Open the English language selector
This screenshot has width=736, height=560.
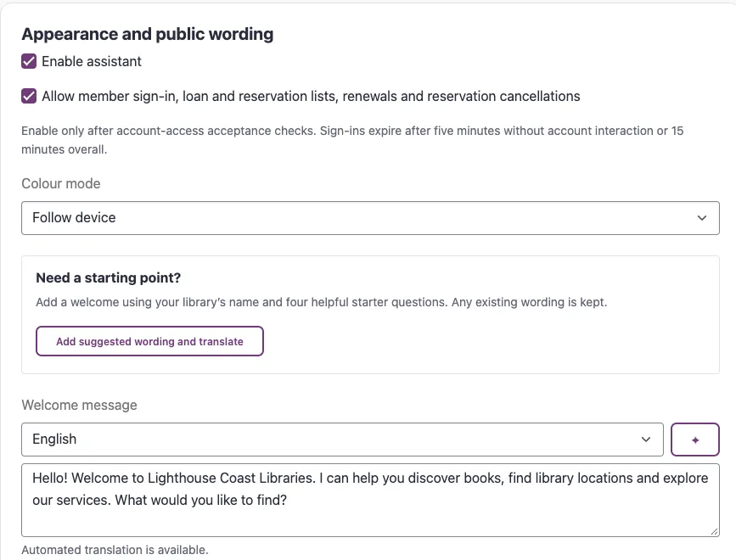[x=342, y=440]
